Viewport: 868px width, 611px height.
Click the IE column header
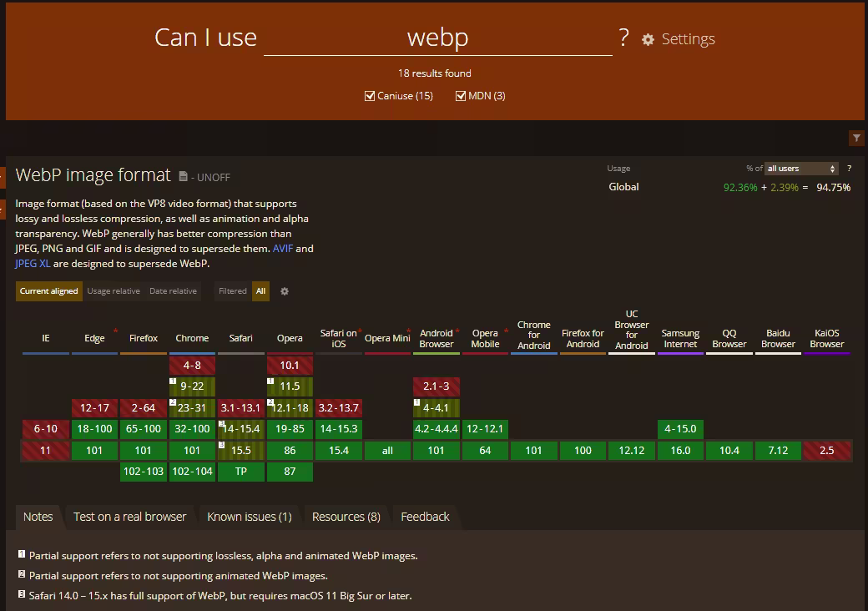pyautogui.click(x=46, y=338)
